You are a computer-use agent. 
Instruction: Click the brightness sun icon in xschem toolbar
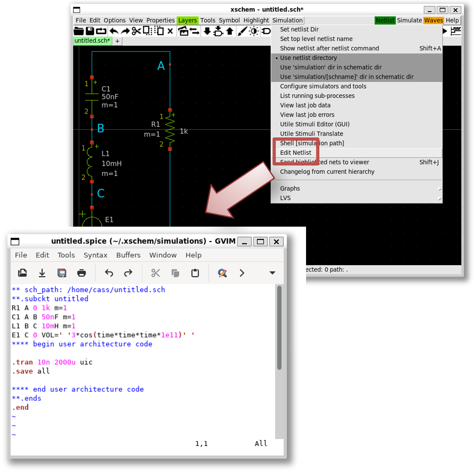pos(254,31)
